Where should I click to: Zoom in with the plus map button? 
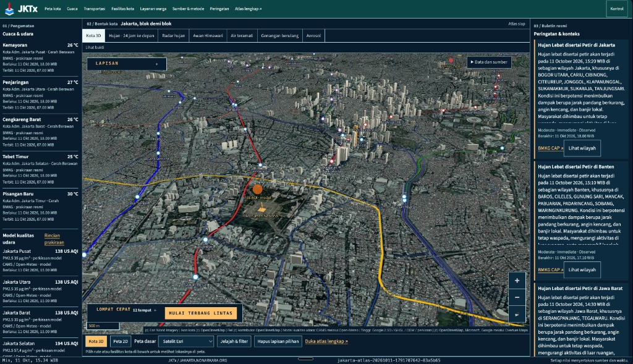pyautogui.click(x=517, y=281)
